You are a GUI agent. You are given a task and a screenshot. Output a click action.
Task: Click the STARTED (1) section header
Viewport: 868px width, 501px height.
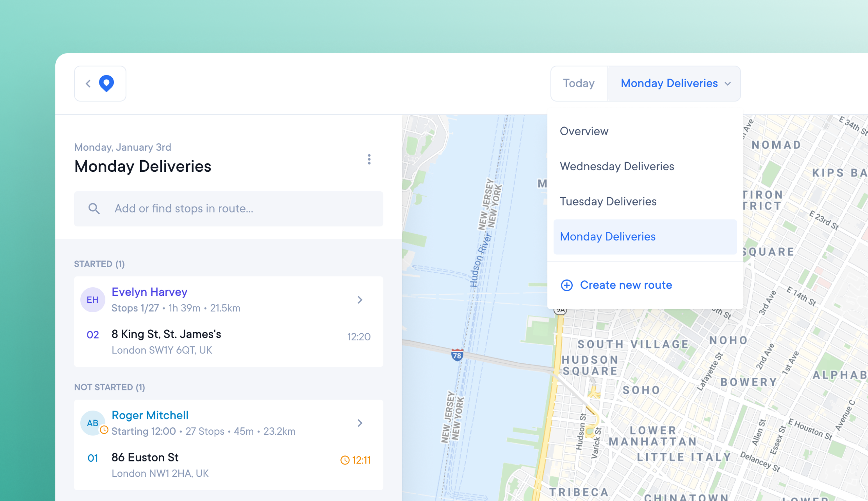(x=99, y=264)
